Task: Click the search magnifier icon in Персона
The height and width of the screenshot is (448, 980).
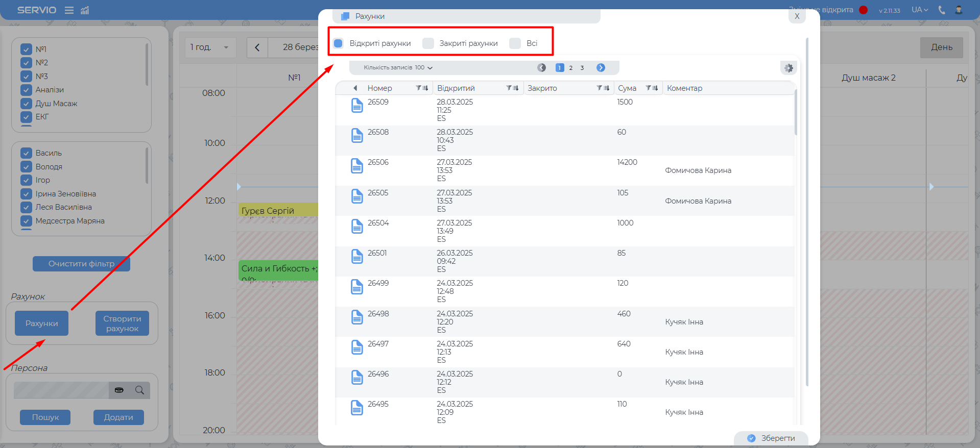Action: pos(139,390)
